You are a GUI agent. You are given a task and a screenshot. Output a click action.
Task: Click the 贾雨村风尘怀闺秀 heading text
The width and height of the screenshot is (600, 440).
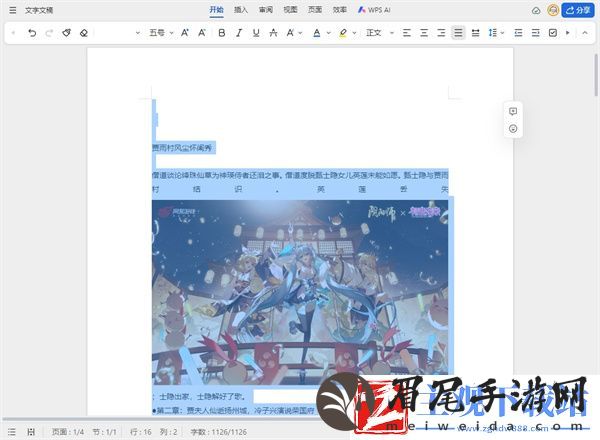click(182, 148)
